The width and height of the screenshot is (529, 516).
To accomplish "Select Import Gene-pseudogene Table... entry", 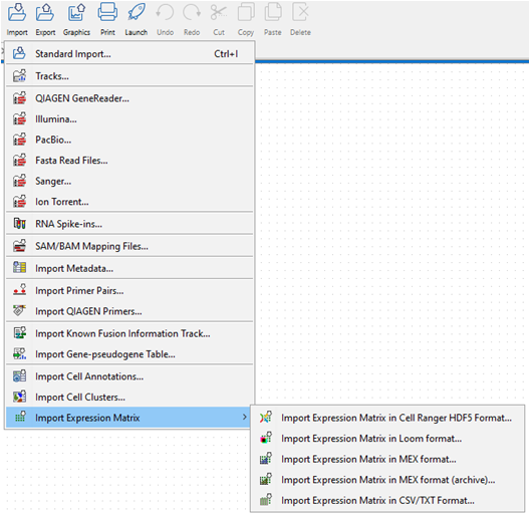I will pyautogui.click(x=130, y=354).
